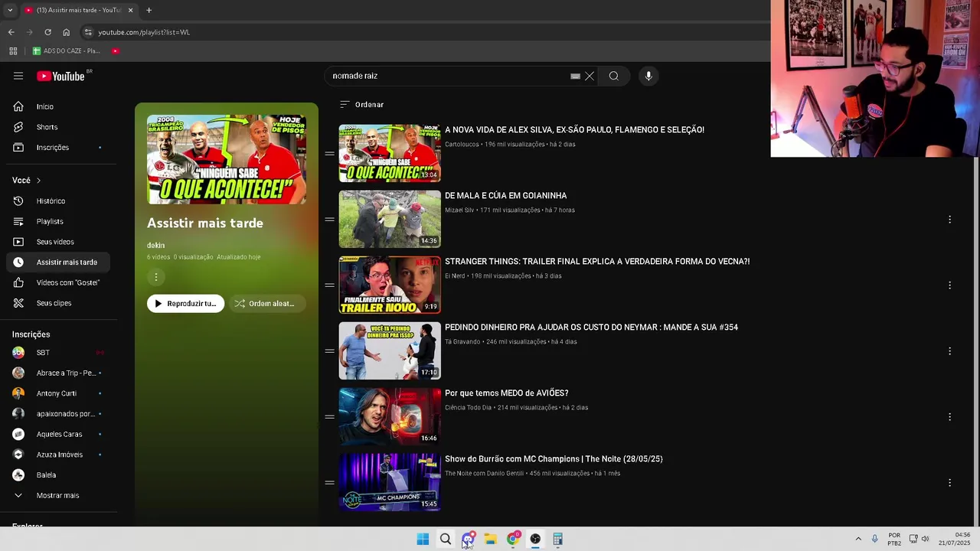Open Shorts from the sidebar
Viewport: 980px width, 551px height.
[x=58, y=127]
